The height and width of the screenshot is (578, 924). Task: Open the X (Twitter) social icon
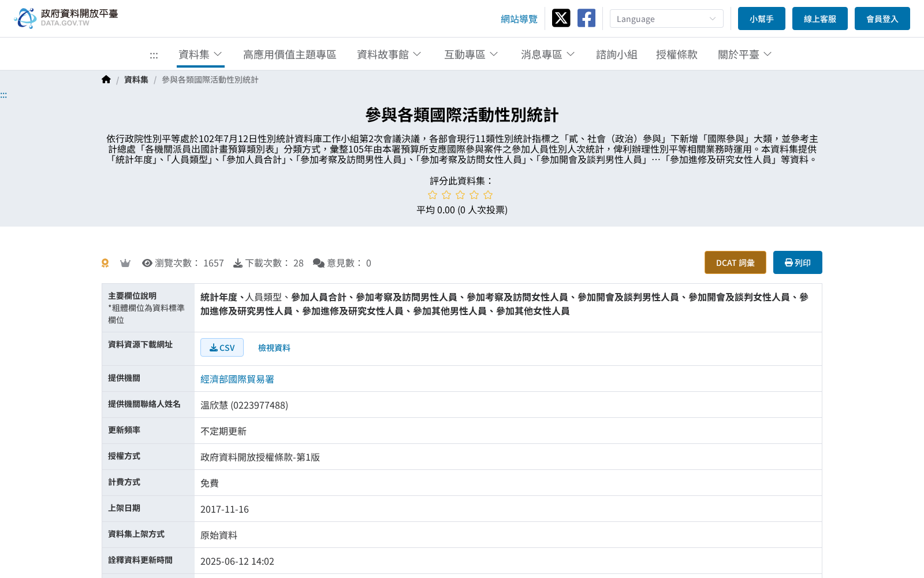pyautogui.click(x=561, y=18)
